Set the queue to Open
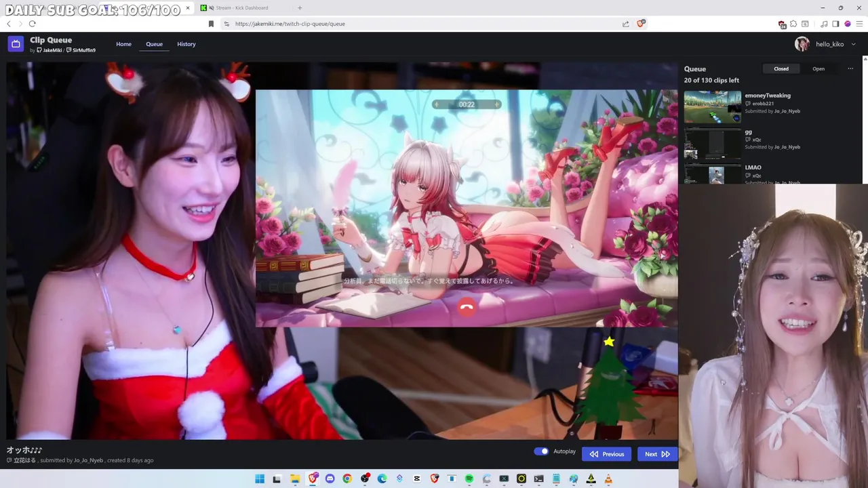The width and height of the screenshot is (868, 488). pyautogui.click(x=818, y=68)
